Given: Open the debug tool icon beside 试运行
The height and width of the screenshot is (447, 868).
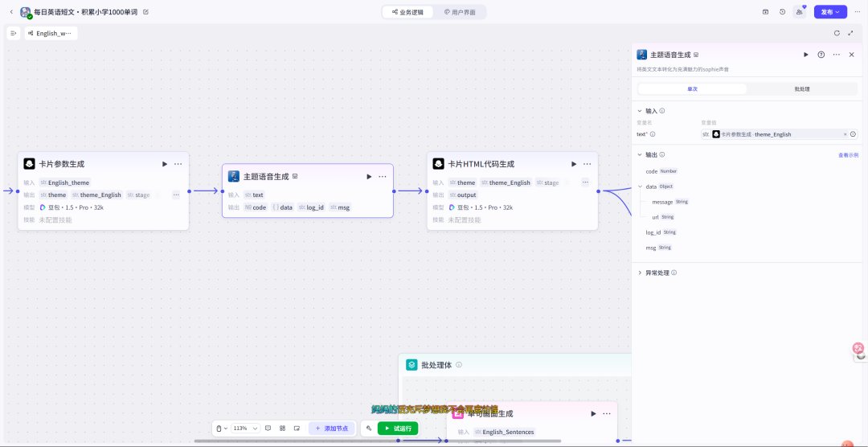Looking at the screenshot, I should pyautogui.click(x=369, y=429).
